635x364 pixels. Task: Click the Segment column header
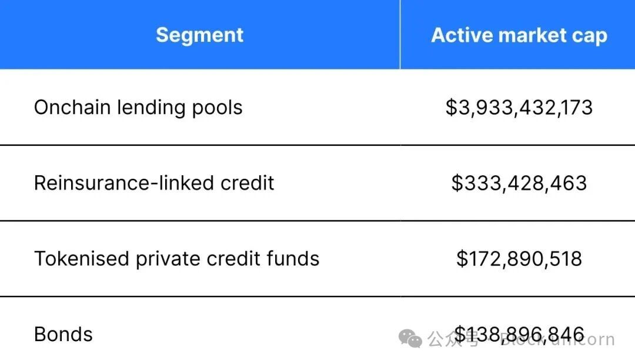[x=199, y=35]
